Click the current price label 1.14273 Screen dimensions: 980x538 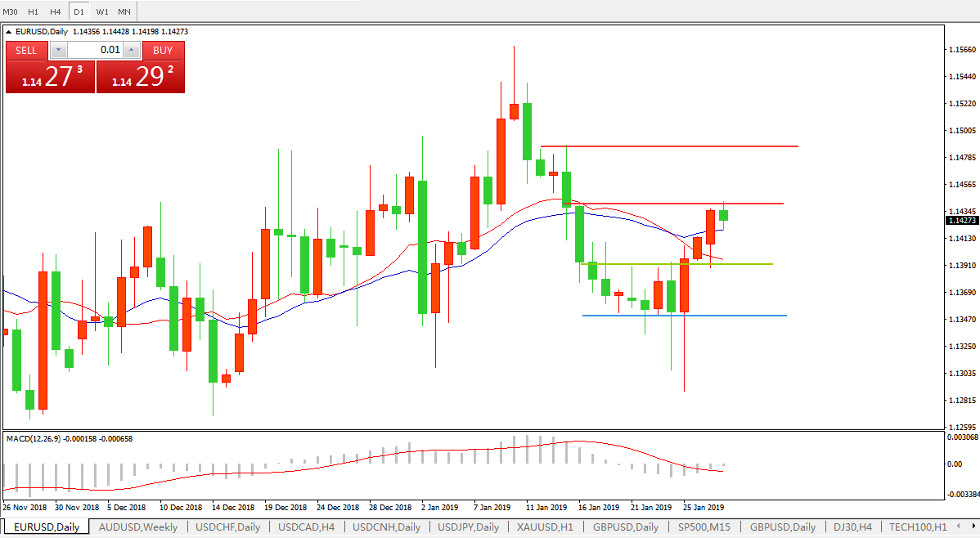point(962,220)
